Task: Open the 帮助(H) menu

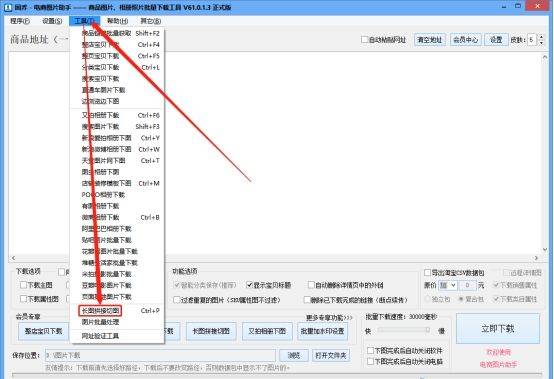Action: tap(117, 21)
